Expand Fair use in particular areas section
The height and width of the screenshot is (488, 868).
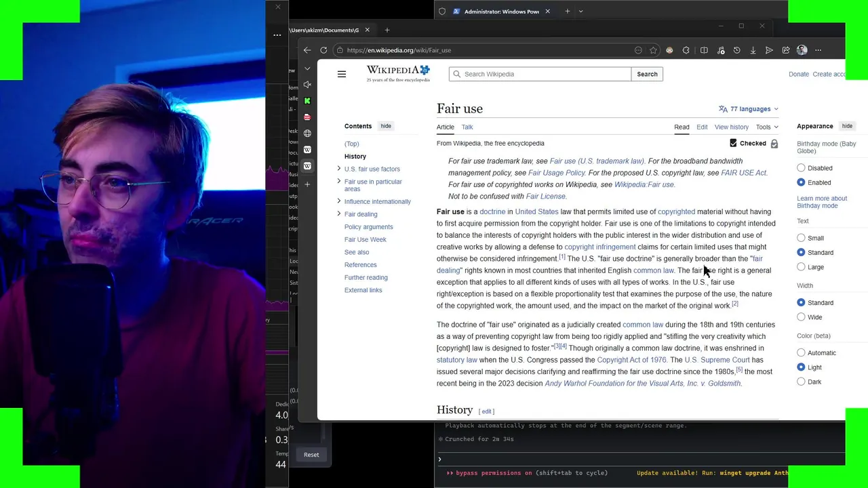[338, 182]
